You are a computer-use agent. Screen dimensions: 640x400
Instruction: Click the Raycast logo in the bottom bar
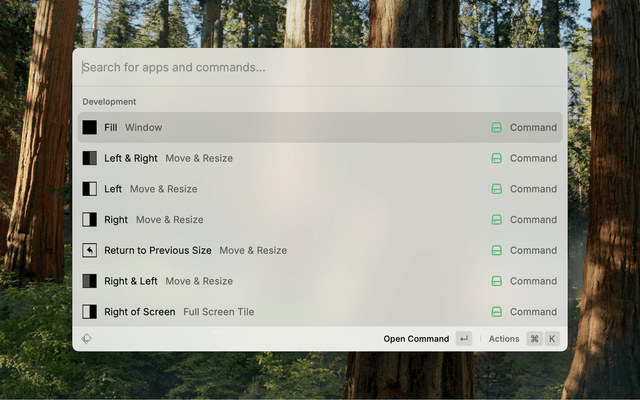point(87,339)
